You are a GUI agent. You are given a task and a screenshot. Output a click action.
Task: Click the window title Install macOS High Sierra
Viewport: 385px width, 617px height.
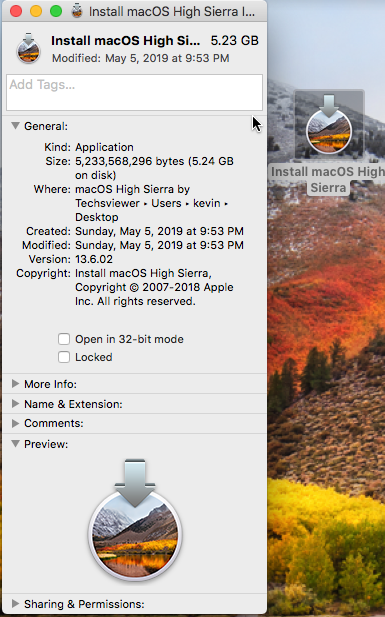coord(172,11)
